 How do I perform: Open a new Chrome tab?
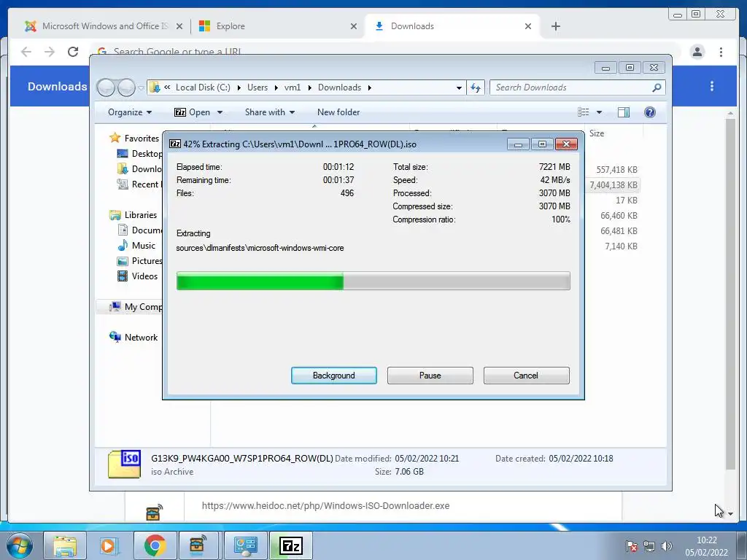click(x=555, y=27)
